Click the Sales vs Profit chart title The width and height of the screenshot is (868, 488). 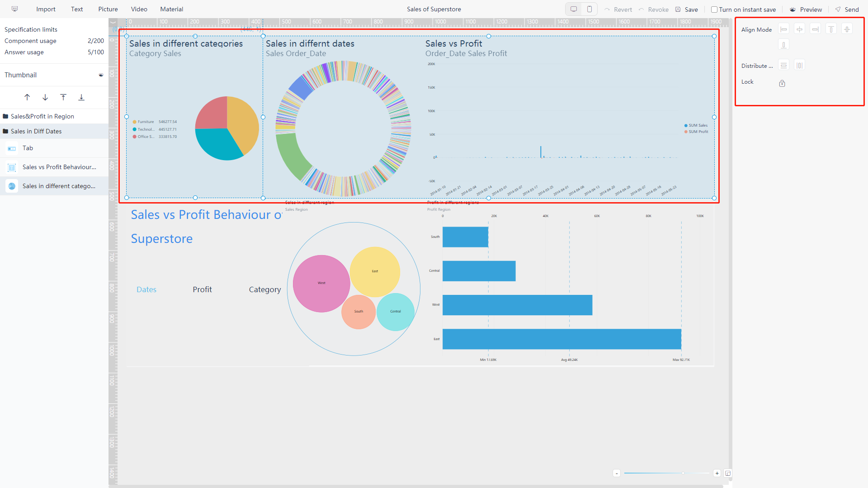(453, 43)
